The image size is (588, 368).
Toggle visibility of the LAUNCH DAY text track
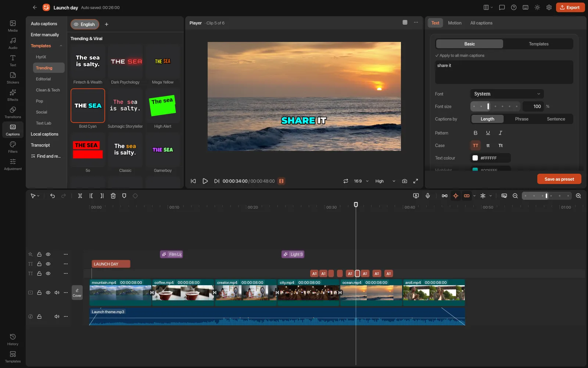point(48,264)
